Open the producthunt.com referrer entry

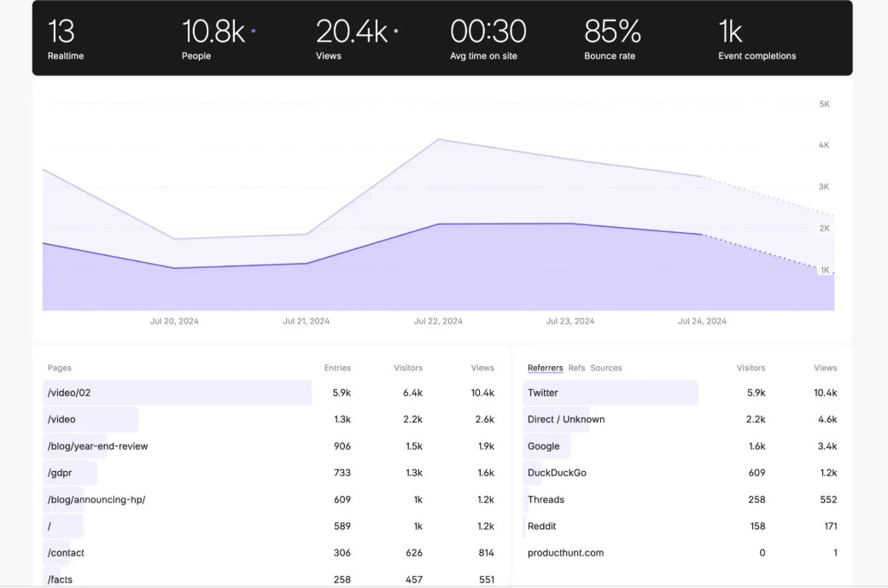pos(566,552)
